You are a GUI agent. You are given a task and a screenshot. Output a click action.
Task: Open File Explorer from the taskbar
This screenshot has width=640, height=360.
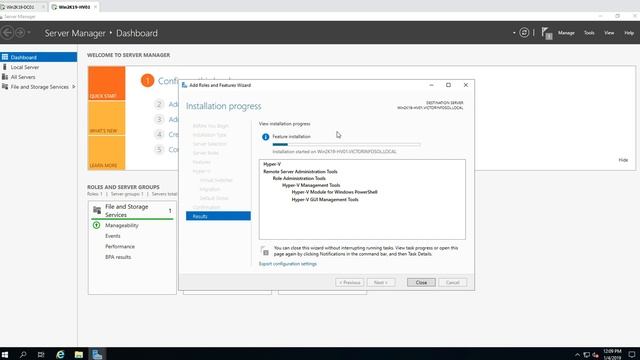pos(79,354)
